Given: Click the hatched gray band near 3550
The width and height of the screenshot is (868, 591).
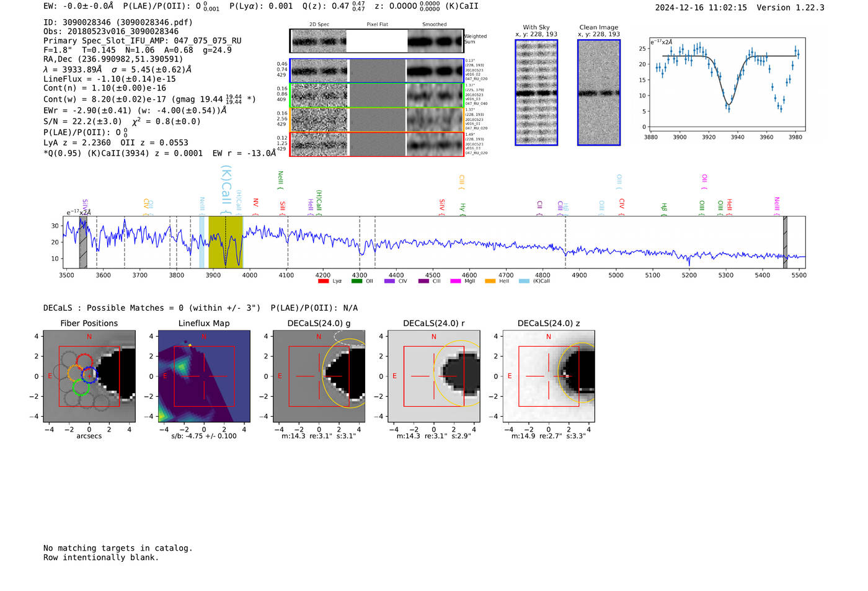Looking at the screenshot, I should [x=83, y=242].
